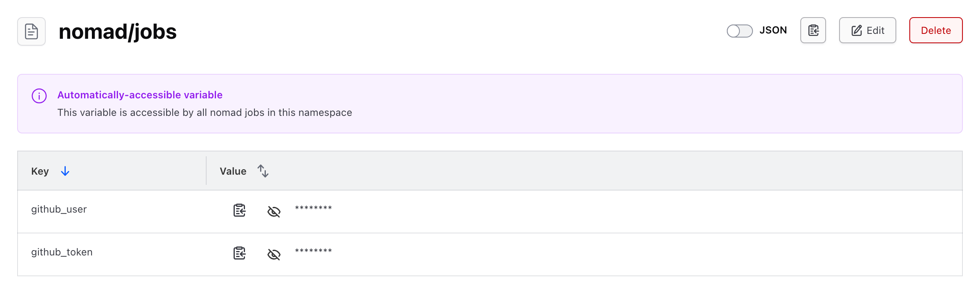Click the pencil icon on Edit button

857,31
